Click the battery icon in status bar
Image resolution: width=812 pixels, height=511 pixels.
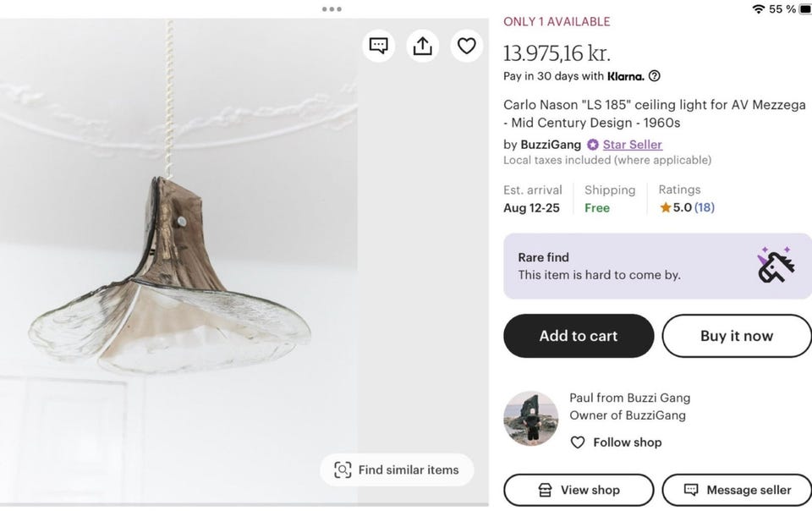(805, 9)
